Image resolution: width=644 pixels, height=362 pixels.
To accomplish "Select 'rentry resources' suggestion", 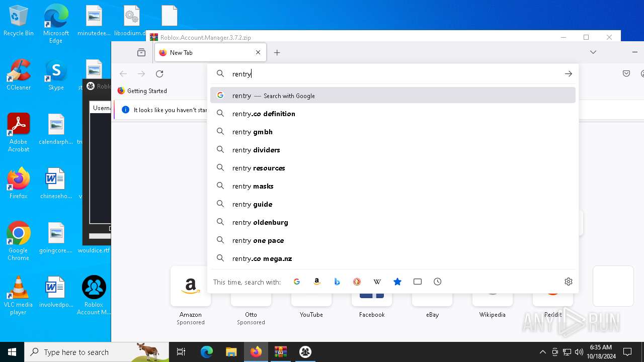I will coord(393,168).
